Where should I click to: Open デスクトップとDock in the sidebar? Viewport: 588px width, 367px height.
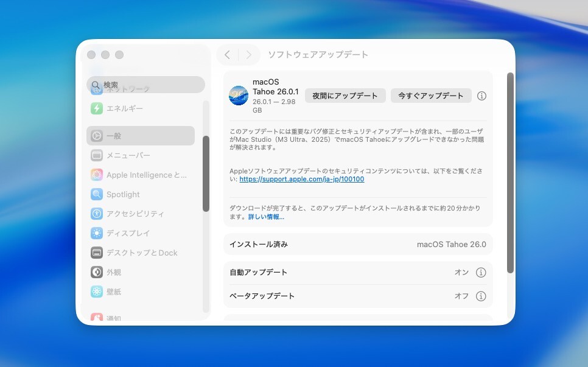[x=141, y=253]
